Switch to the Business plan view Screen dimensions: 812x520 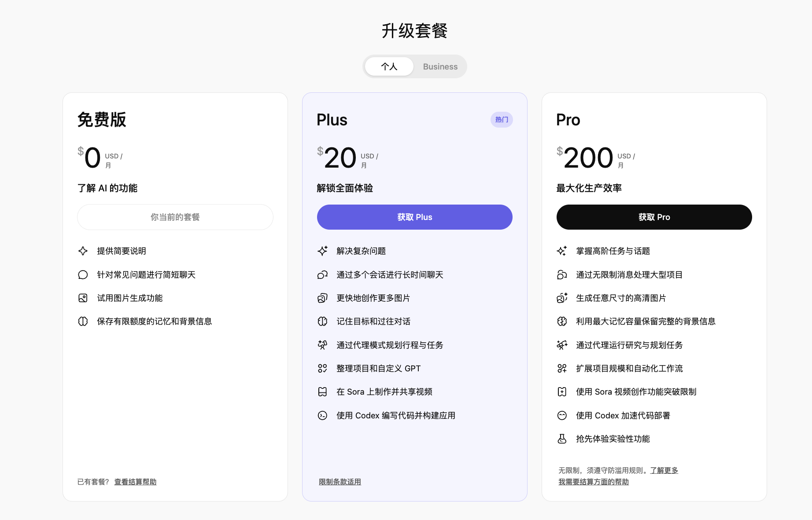(x=440, y=66)
